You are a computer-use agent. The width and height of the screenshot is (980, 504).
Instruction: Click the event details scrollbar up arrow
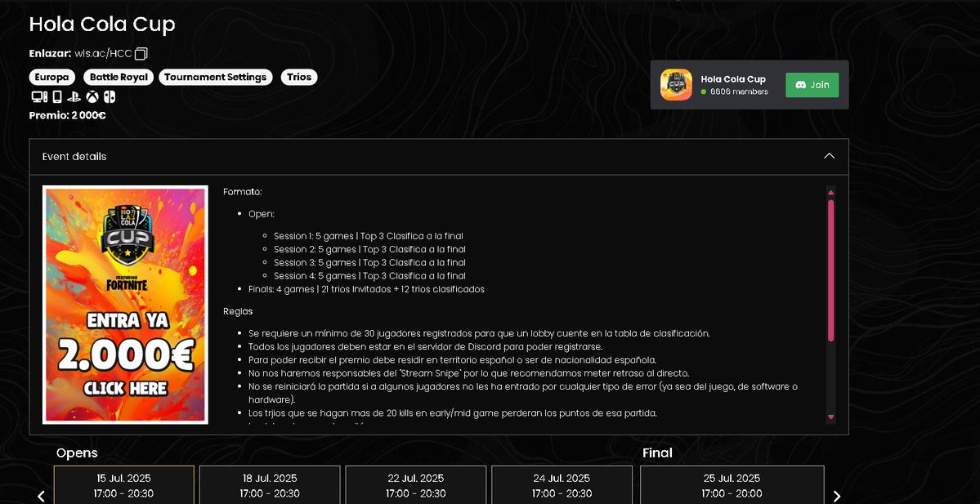[x=830, y=192]
